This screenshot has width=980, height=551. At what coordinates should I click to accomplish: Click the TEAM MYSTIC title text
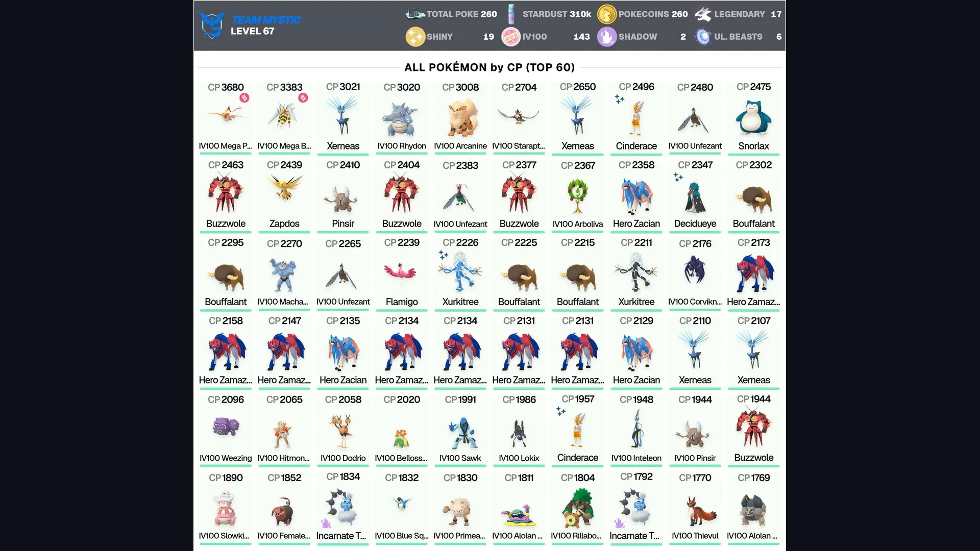(266, 20)
